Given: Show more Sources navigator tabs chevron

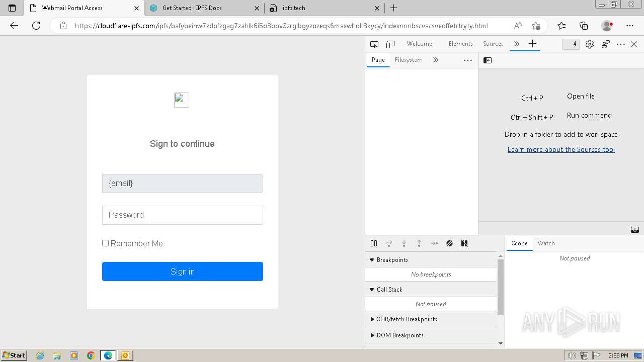Looking at the screenshot, I should [436, 60].
